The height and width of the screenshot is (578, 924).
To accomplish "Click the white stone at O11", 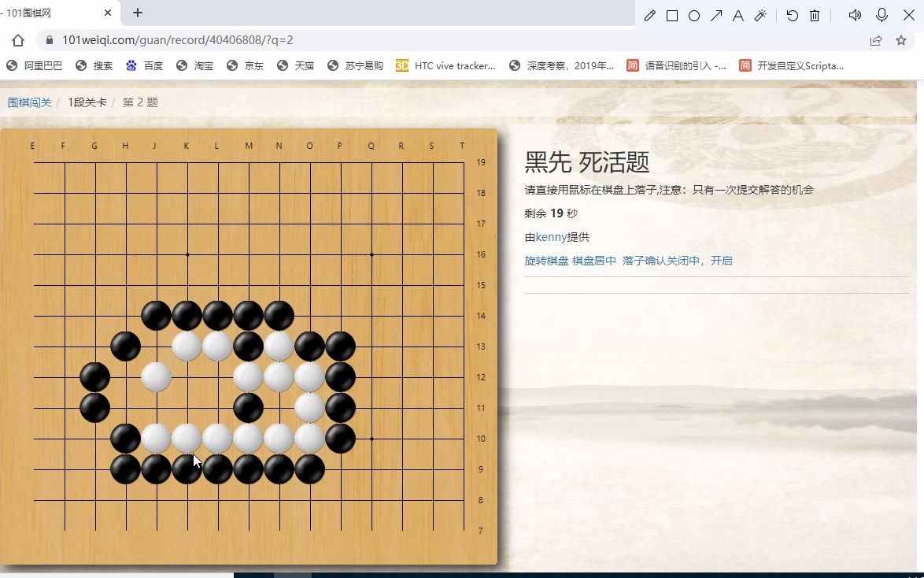I will tap(309, 408).
